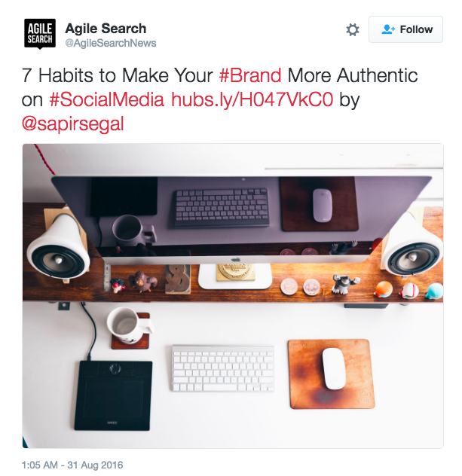The width and height of the screenshot is (462, 476).
Task: Follow the Agile Search account
Action: 405,29
